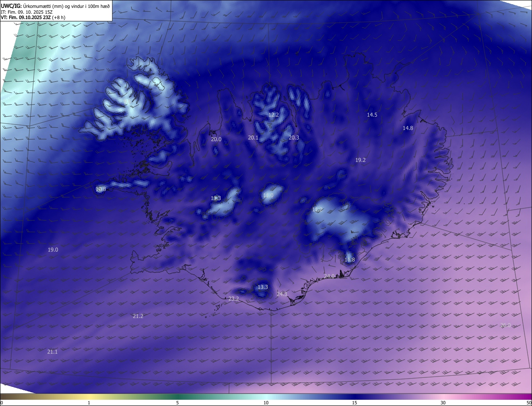Click the 23.2 value label
Screen dimensions: 532x406
coord(234,298)
